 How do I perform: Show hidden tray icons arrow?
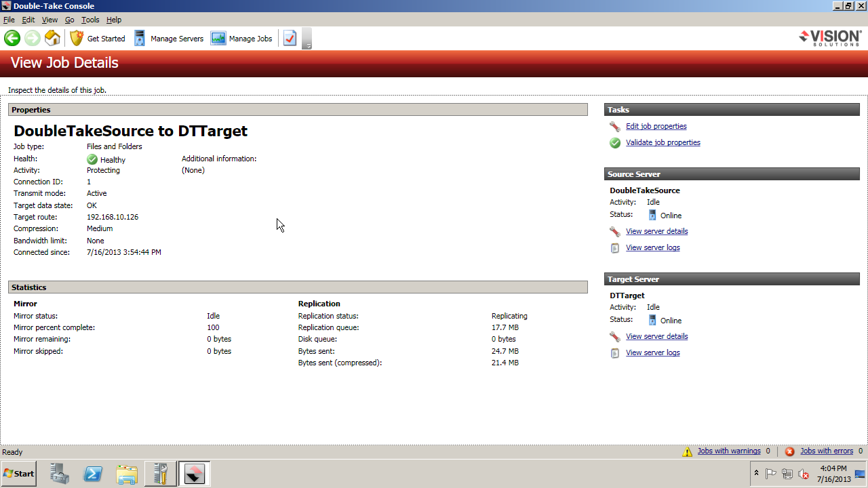tap(756, 473)
